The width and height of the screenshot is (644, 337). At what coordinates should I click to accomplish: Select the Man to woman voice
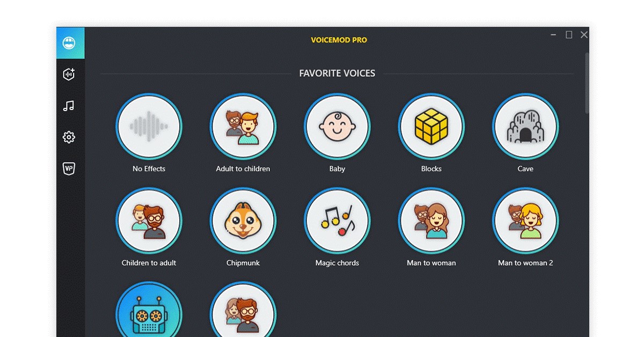pos(431,221)
